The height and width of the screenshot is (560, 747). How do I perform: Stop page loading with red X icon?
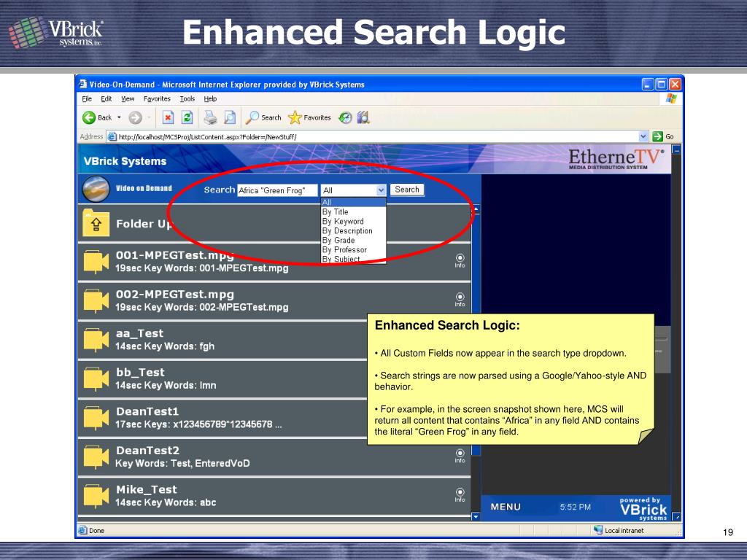[x=168, y=117]
